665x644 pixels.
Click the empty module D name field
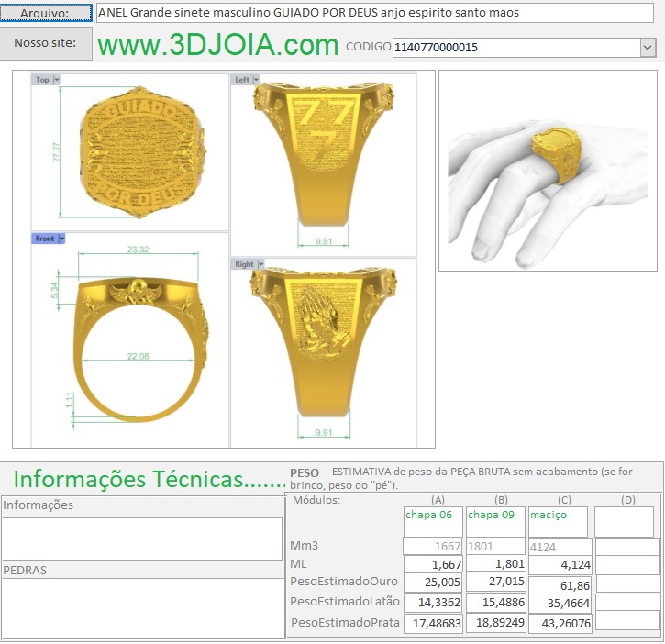[x=624, y=521]
